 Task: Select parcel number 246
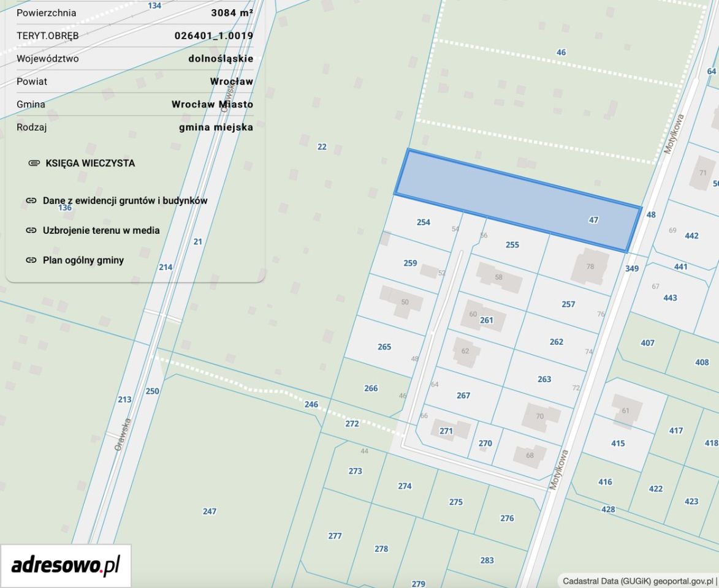pos(311,404)
